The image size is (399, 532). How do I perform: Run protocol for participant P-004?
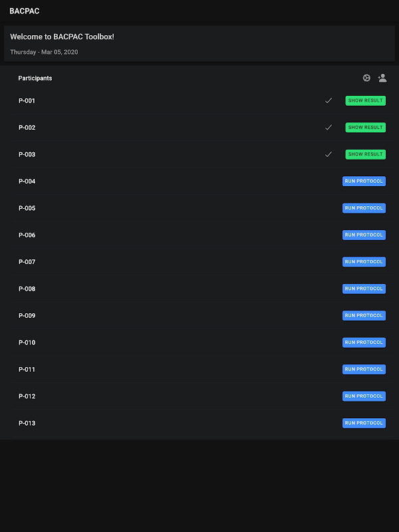(364, 181)
